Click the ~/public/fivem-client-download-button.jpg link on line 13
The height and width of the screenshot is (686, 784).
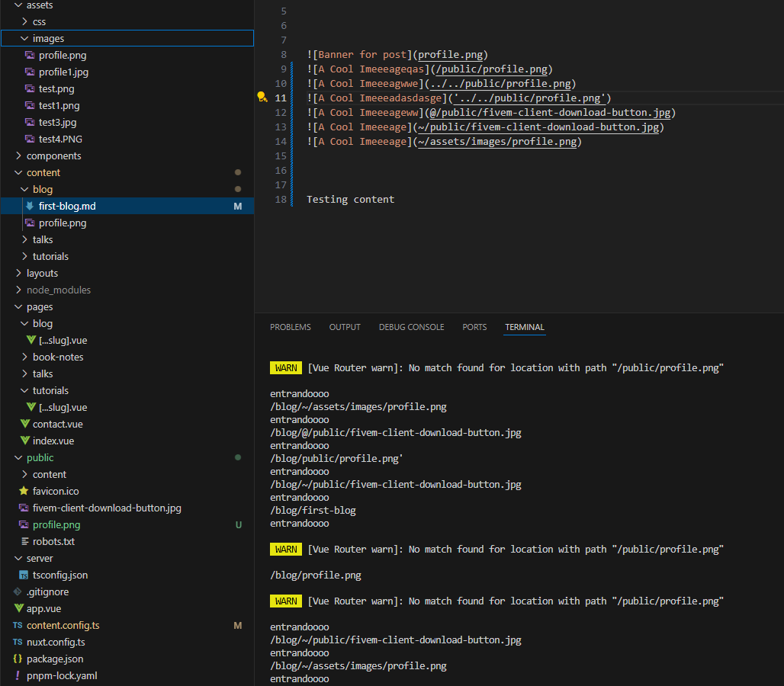[538, 127]
